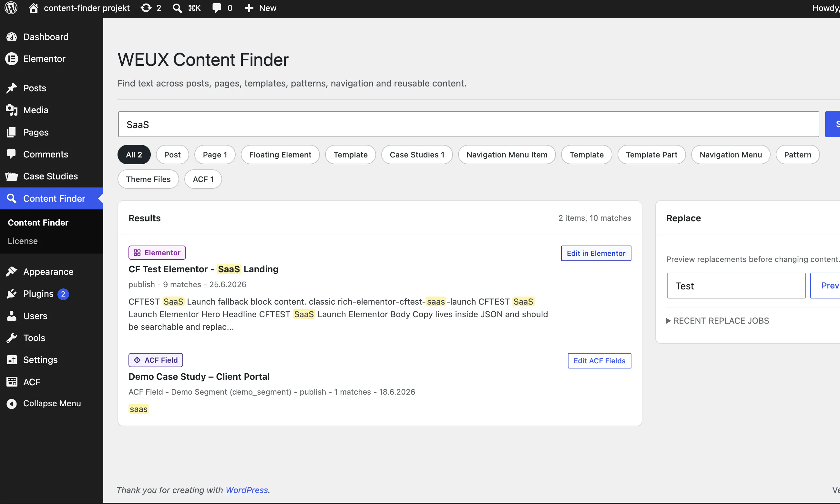This screenshot has height=504, width=840.
Task: Click the Comments sidebar bubble icon
Action: [x=12, y=154]
